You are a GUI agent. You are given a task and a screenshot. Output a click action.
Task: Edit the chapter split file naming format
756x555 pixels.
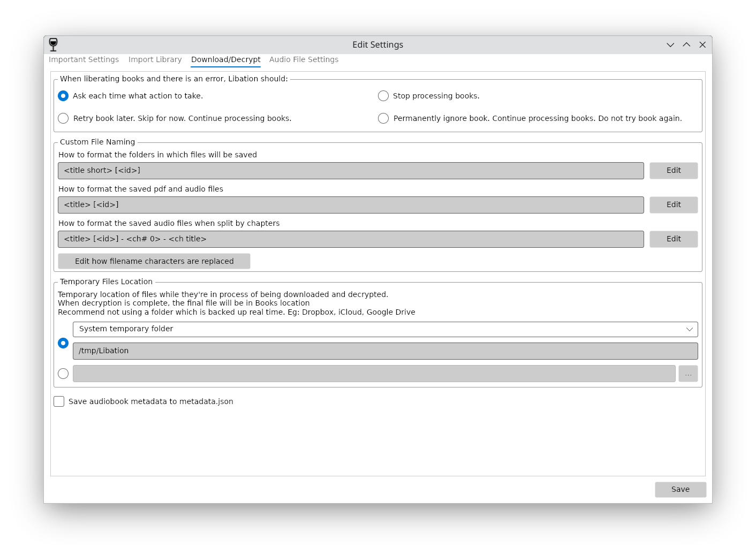click(x=673, y=239)
